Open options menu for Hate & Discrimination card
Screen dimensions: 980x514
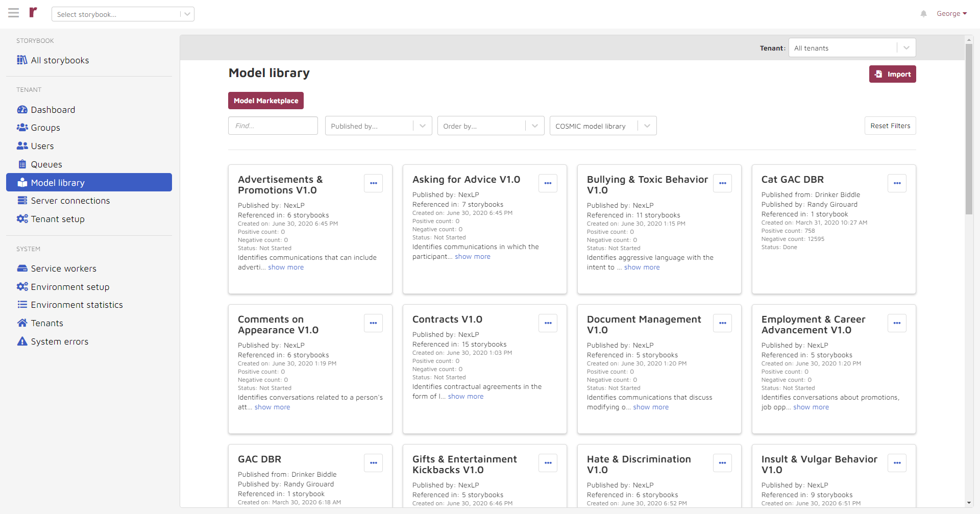(x=723, y=463)
